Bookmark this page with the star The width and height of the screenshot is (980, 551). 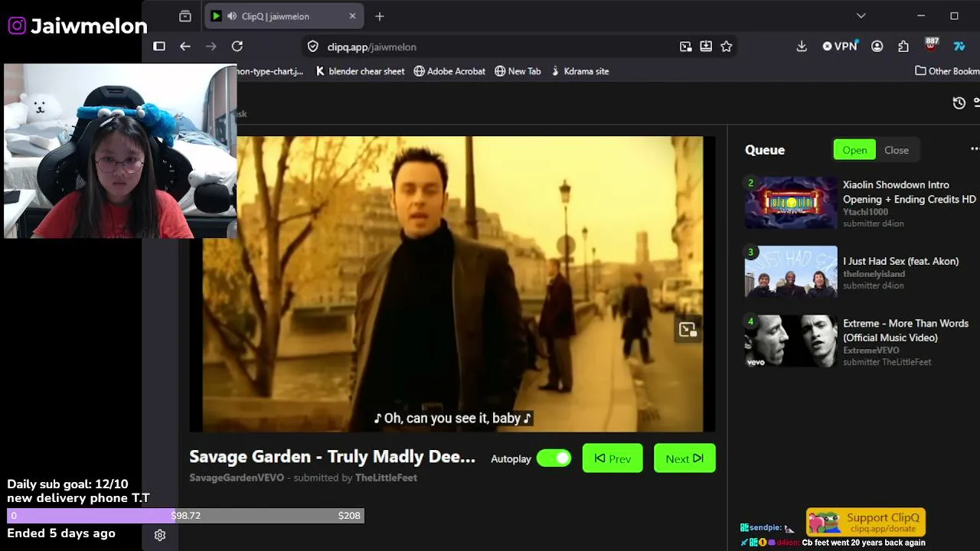[727, 47]
